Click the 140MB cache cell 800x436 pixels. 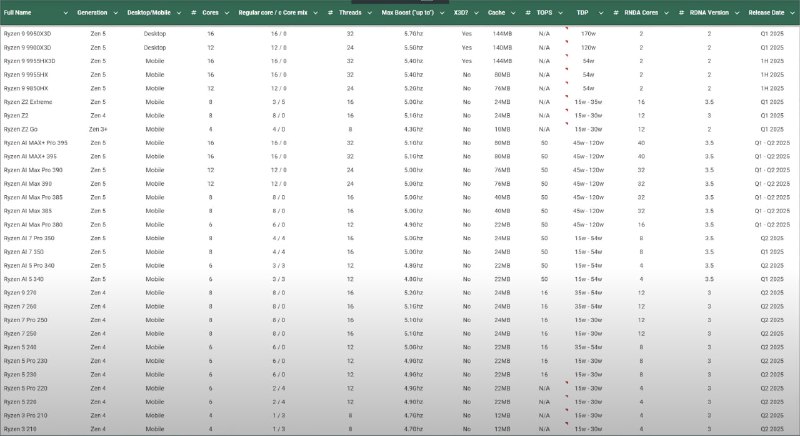[x=502, y=47]
